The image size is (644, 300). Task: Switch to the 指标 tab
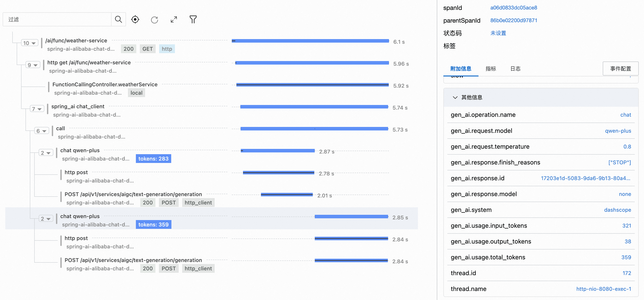(491, 69)
